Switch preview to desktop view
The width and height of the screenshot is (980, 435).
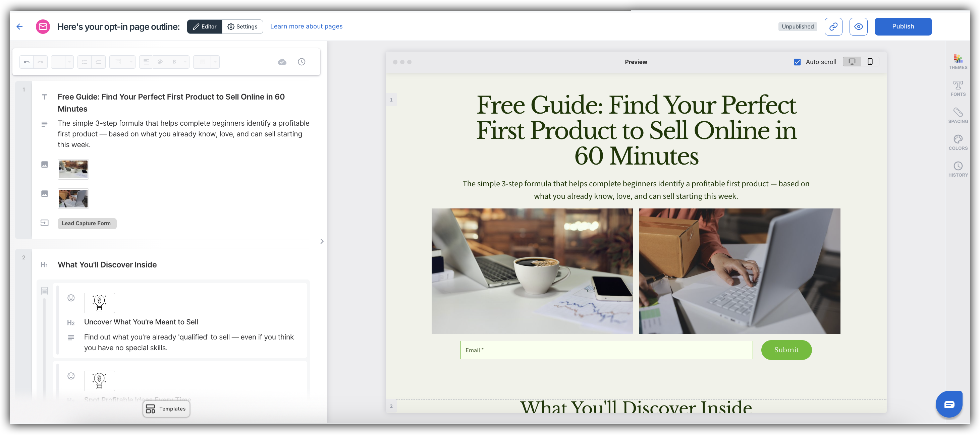tap(852, 62)
